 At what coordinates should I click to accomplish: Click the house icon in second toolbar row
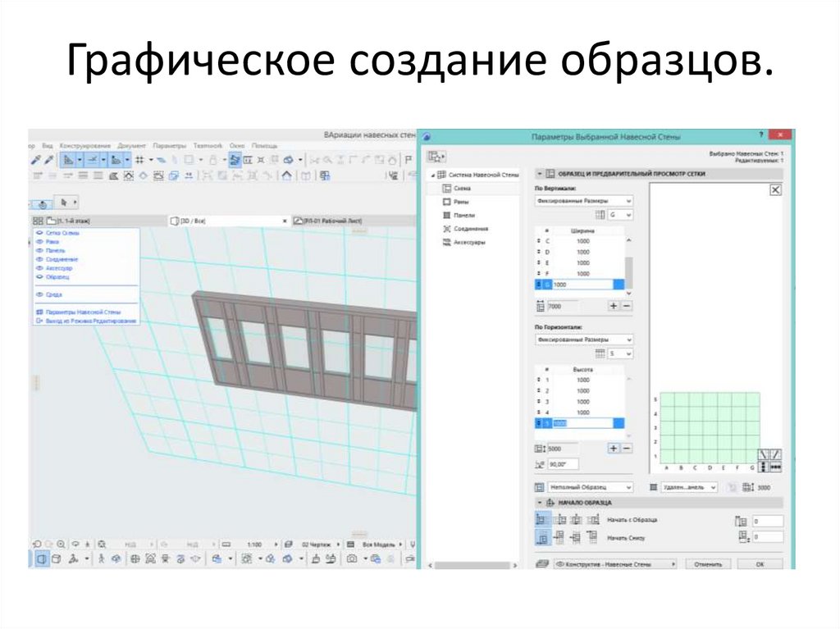coord(286,175)
